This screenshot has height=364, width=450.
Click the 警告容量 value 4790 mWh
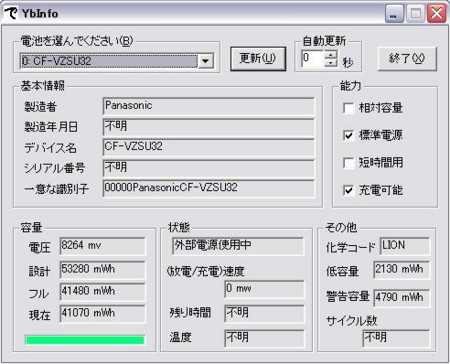point(402,297)
